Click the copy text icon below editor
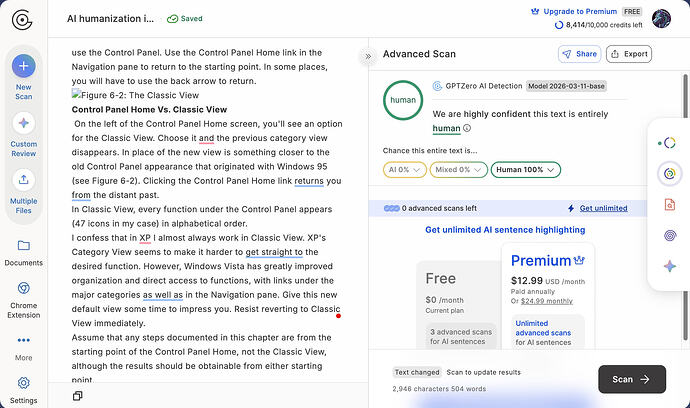Viewport: 690px width, 408px height. click(x=77, y=396)
